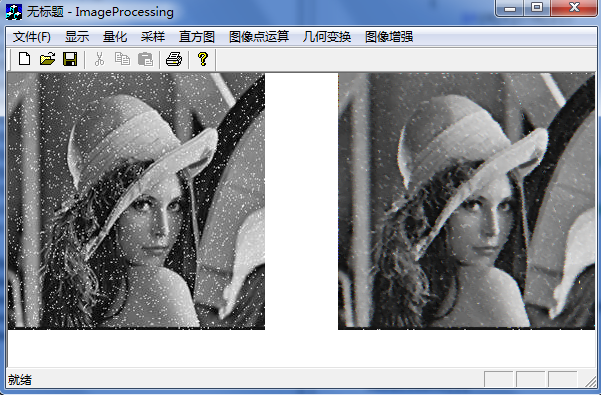Click the New document icon
The image size is (601, 395).
pos(25,59)
